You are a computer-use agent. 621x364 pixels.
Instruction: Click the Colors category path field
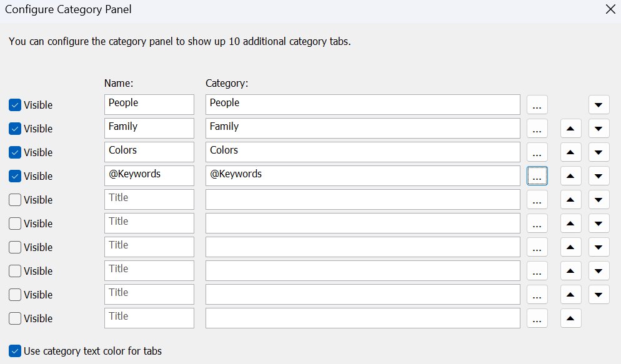point(363,152)
